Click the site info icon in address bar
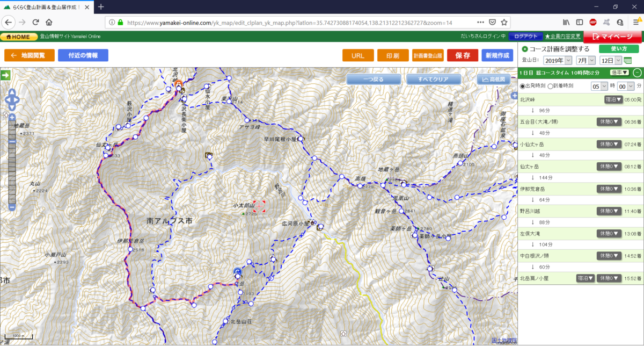The width and height of the screenshot is (644, 346). pyautogui.click(x=112, y=23)
